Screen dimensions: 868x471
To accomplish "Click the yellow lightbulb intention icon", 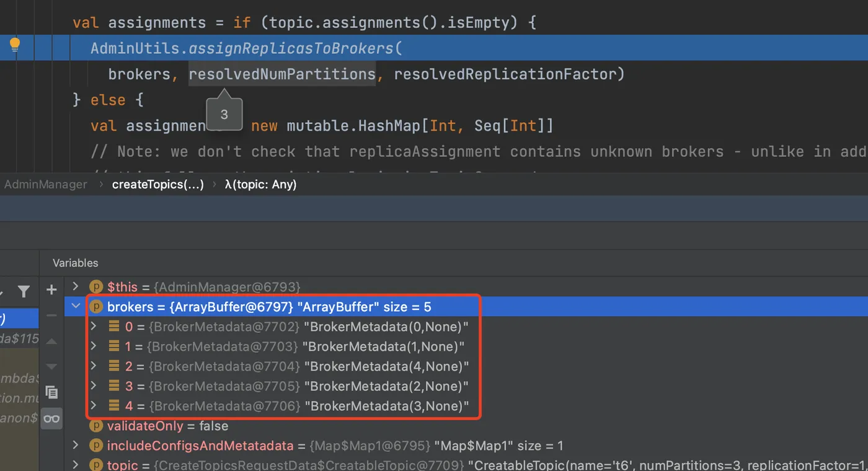I will point(15,45).
